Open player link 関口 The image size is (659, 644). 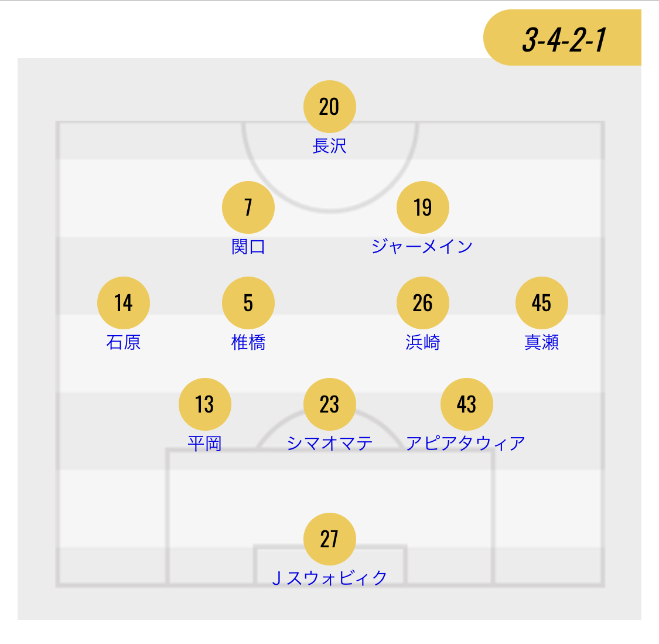pos(248,247)
